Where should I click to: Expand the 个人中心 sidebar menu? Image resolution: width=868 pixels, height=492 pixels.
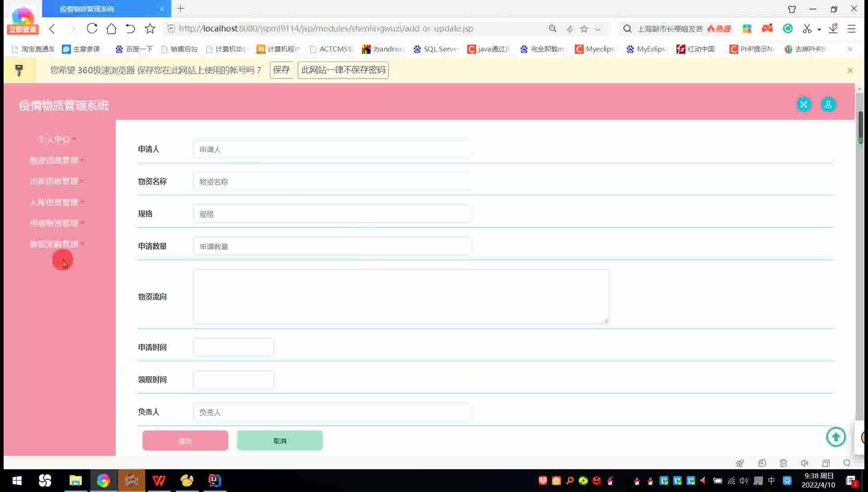point(55,139)
